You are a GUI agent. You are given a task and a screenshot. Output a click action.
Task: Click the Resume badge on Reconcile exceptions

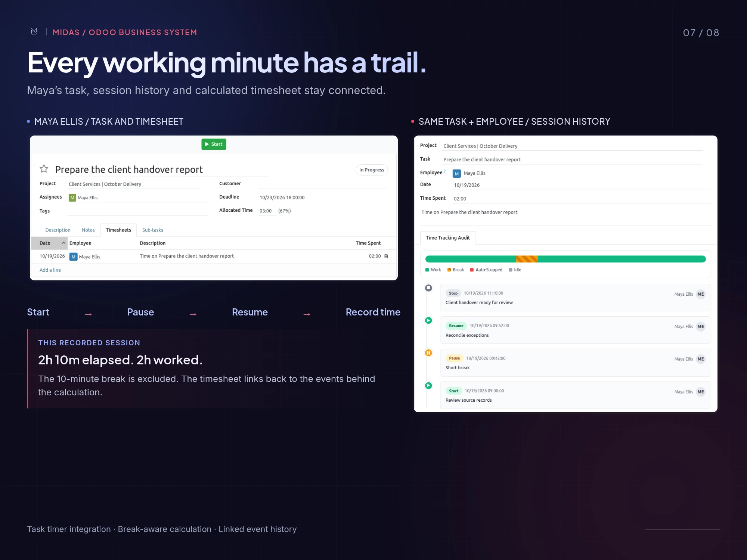[456, 326]
